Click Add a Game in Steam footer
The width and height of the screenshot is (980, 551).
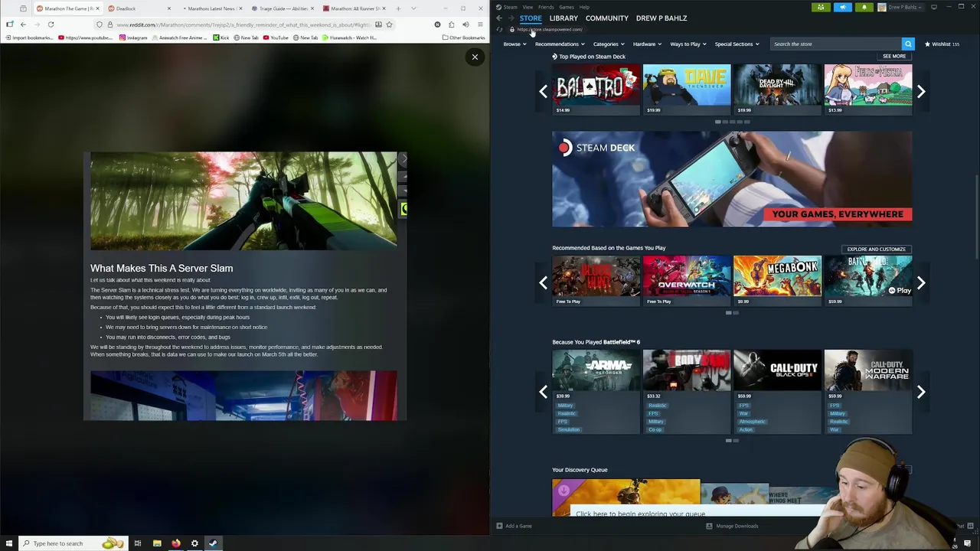tap(514, 527)
